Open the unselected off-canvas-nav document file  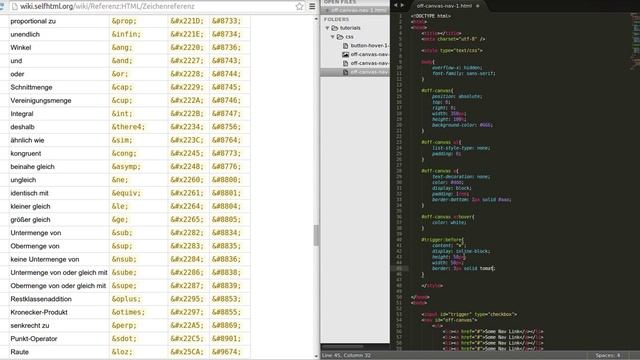tap(369, 63)
